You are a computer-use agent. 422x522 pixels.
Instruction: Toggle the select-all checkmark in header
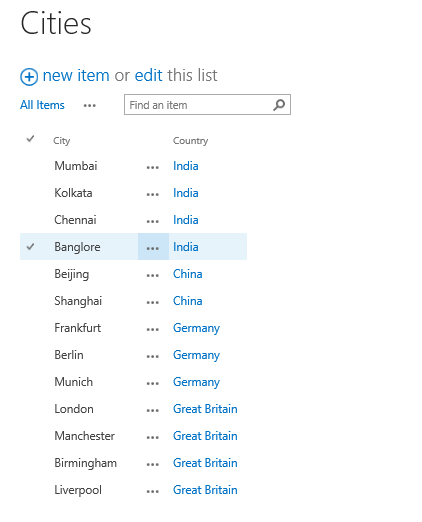30,139
